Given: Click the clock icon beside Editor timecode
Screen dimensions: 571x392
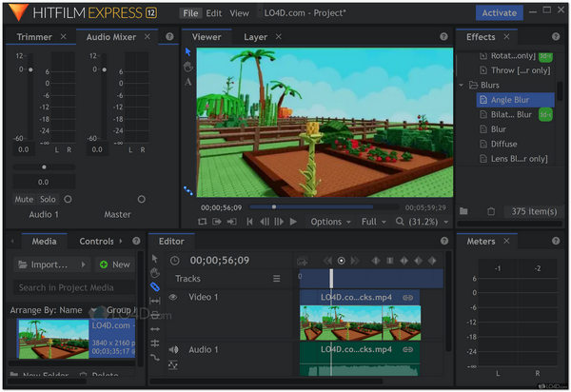Looking at the screenshot, I should pyautogui.click(x=175, y=261).
